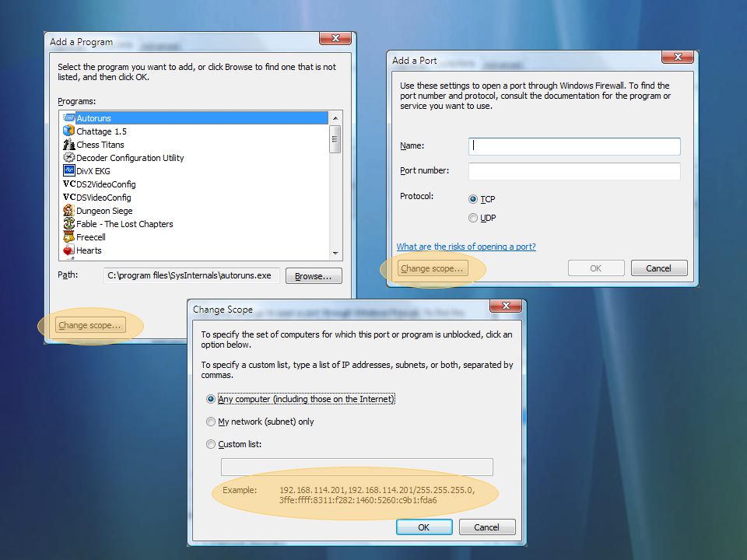Select the UDP protocol radio button
Image resolution: width=747 pixels, height=560 pixels.
point(473,218)
